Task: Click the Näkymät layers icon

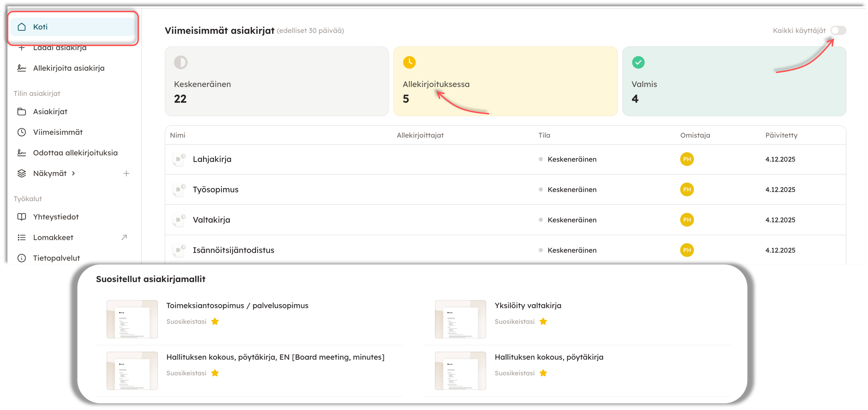Action: coord(22,174)
